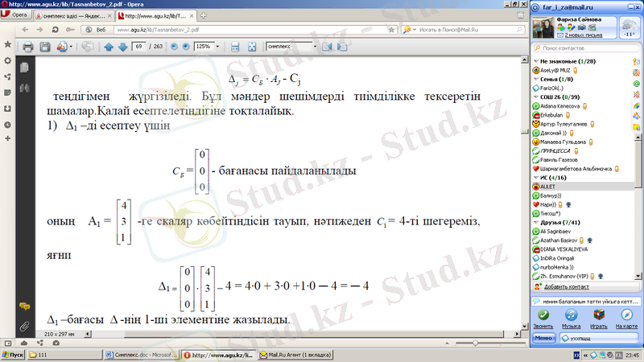The width and height of the screenshot is (644, 362).
Task: Click keyboard language indicator in system tray
Action: (576, 355)
